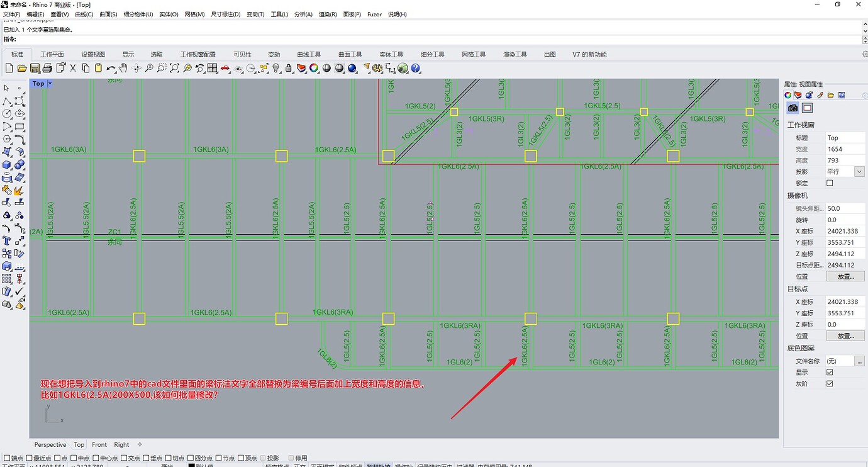
Task: Click the Grasshopper green icon
Action: 403,68
